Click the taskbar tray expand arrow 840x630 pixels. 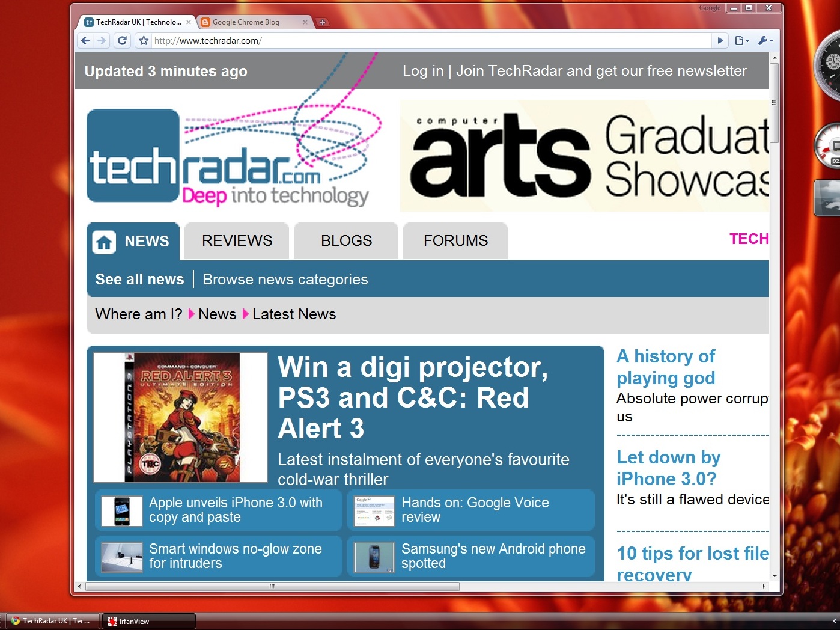pyautogui.click(x=835, y=621)
